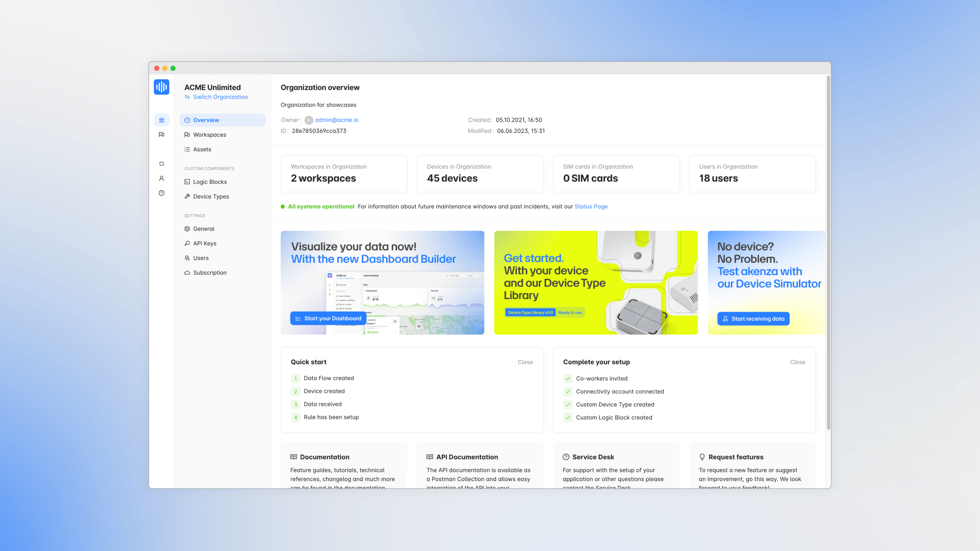Screen dimensions: 980x551
Task: Open Switch Organization
Action: pyautogui.click(x=220, y=97)
